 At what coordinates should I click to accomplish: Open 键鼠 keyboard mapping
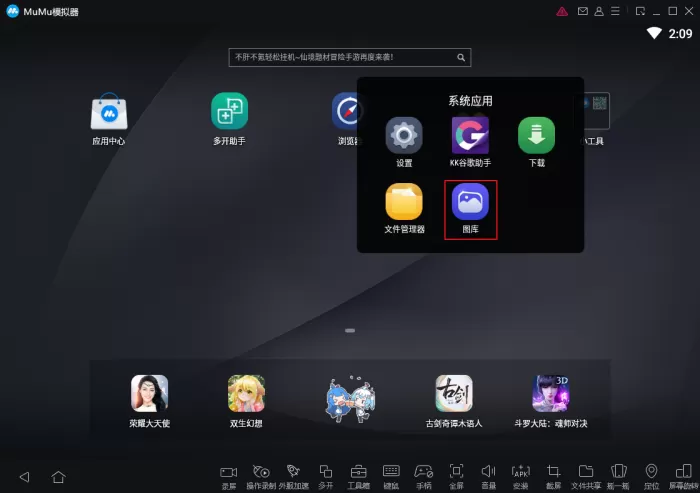391,476
